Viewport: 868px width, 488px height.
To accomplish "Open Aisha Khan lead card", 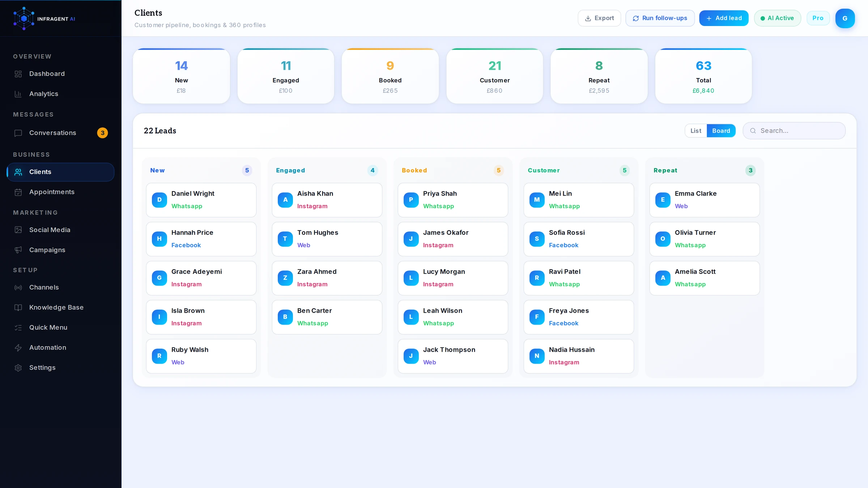I will coord(327,200).
